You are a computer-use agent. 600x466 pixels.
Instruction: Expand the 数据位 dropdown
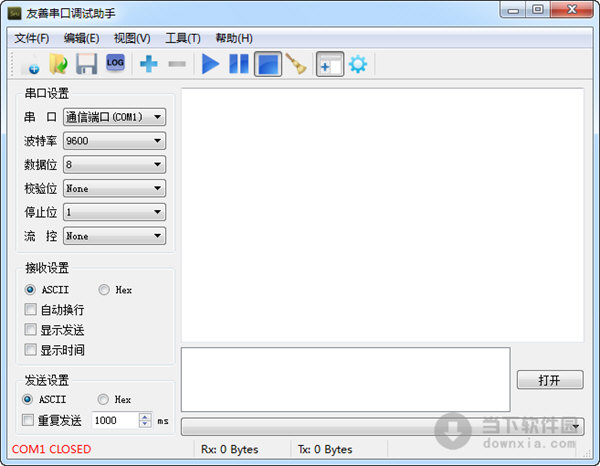114,165
